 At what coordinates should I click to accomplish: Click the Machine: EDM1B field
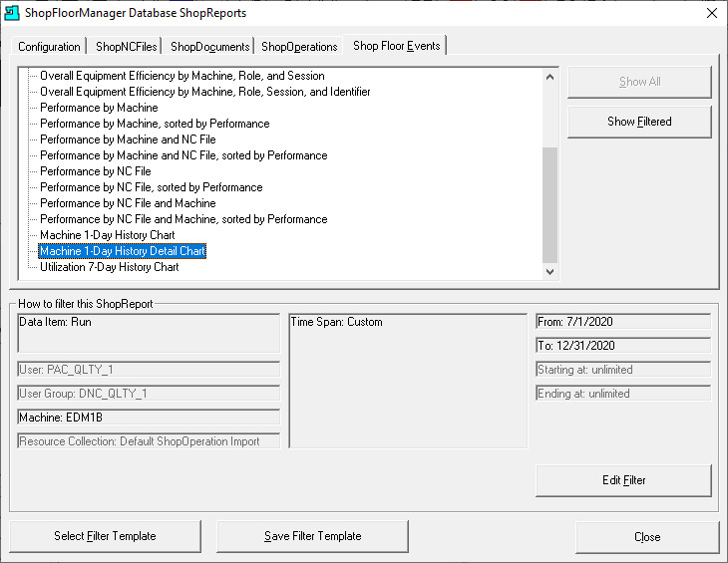point(149,417)
